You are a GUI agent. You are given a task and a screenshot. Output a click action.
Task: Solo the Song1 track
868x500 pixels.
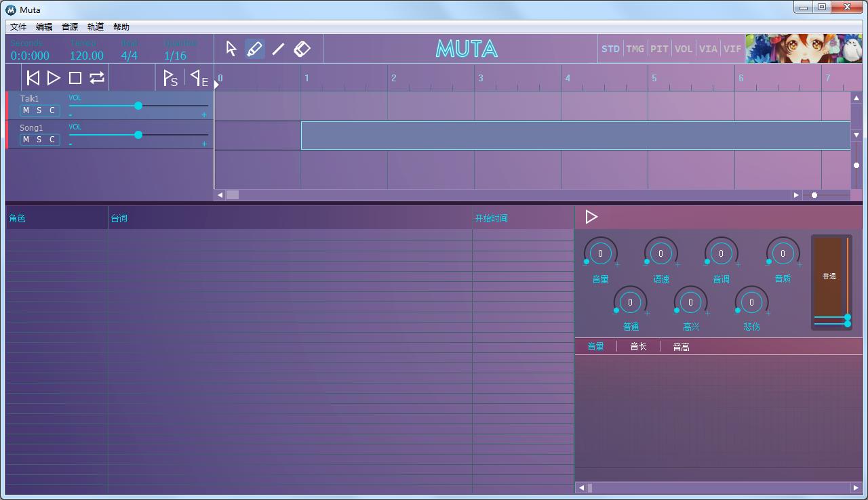coord(39,140)
